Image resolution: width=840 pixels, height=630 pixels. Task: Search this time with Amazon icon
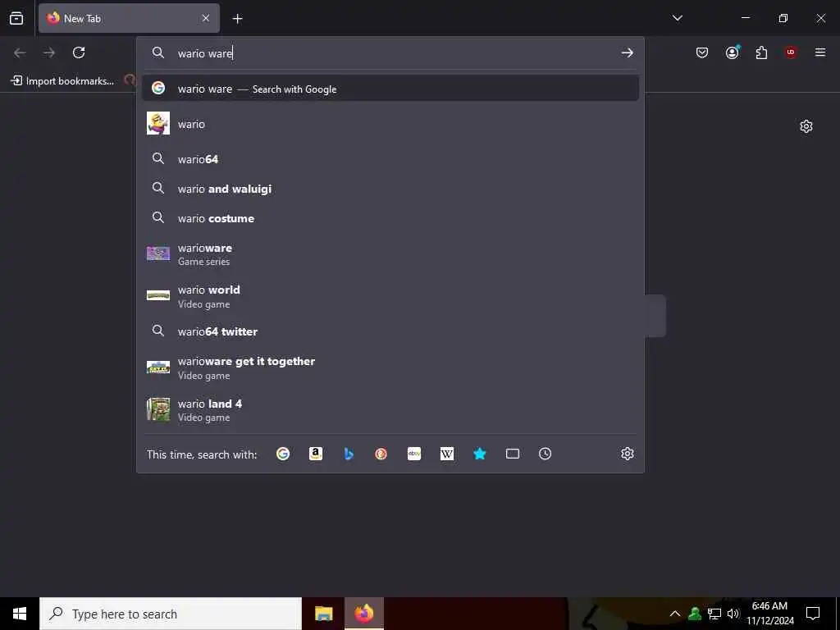pos(316,454)
